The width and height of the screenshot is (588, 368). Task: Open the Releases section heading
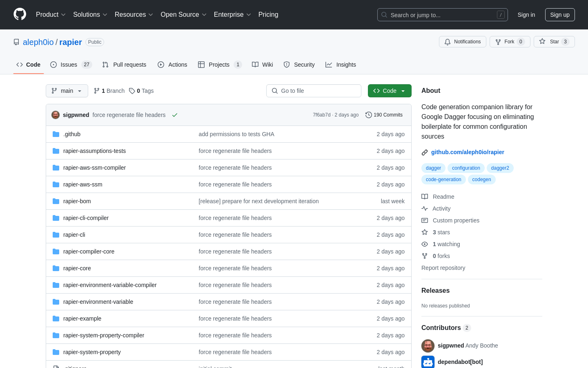click(x=435, y=291)
